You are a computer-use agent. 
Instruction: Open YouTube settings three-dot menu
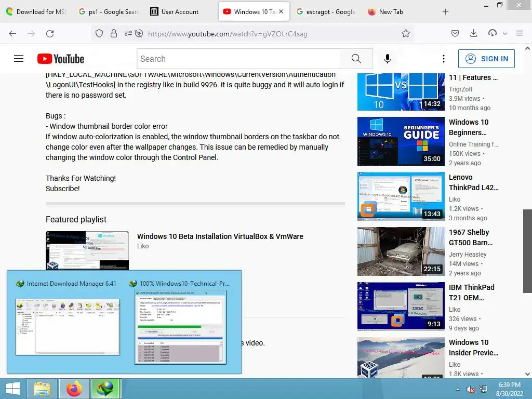[x=444, y=59]
